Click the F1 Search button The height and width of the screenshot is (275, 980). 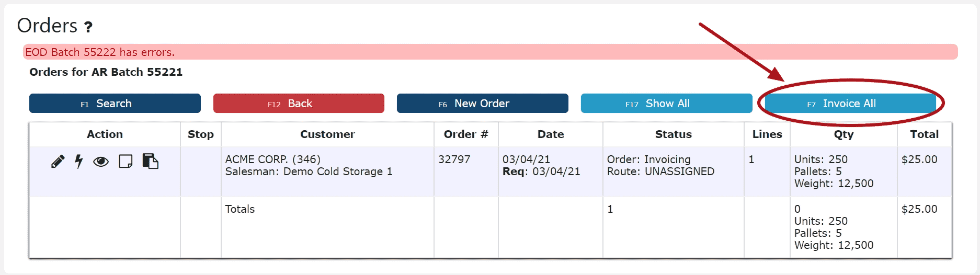point(115,104)
